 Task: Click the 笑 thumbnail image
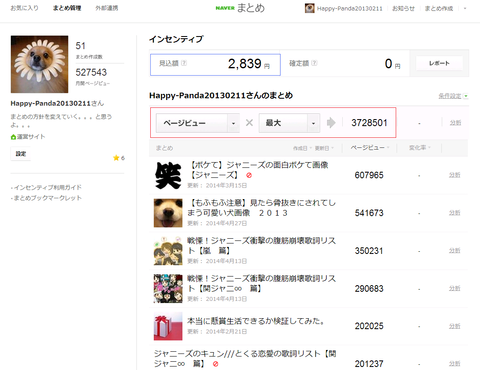[168, 175]
